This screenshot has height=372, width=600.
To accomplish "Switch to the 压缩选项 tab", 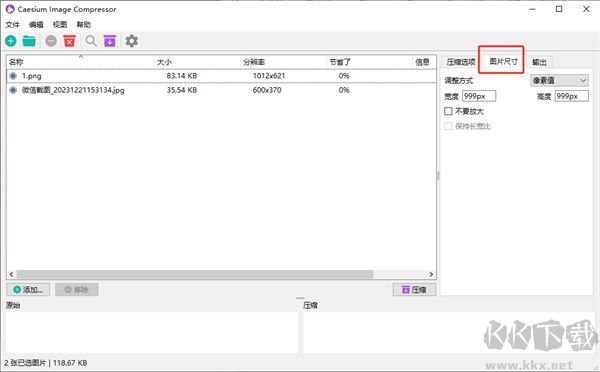I will pos(461,62).
